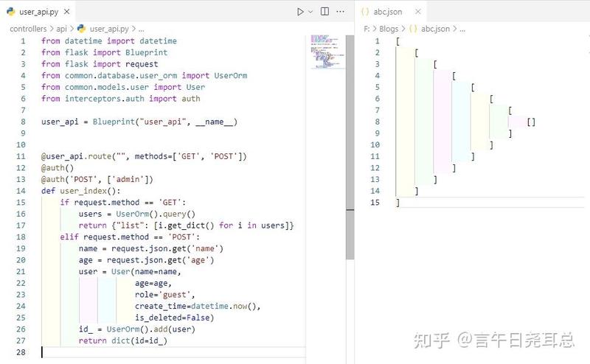Open user_api.py breadcrumb segment
Image resolution: width=590 pixels, height=364 pixels.
[x=109, y=29]
